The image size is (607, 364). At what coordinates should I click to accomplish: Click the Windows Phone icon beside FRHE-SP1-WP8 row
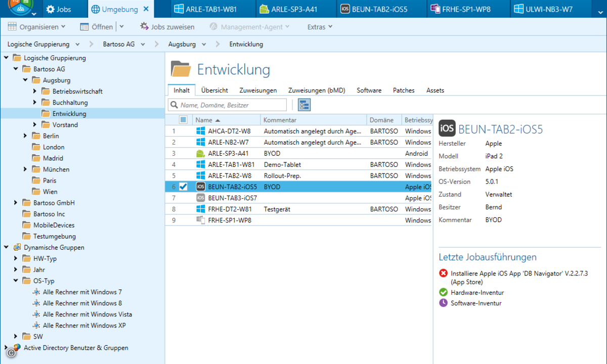tap(200, 220)
